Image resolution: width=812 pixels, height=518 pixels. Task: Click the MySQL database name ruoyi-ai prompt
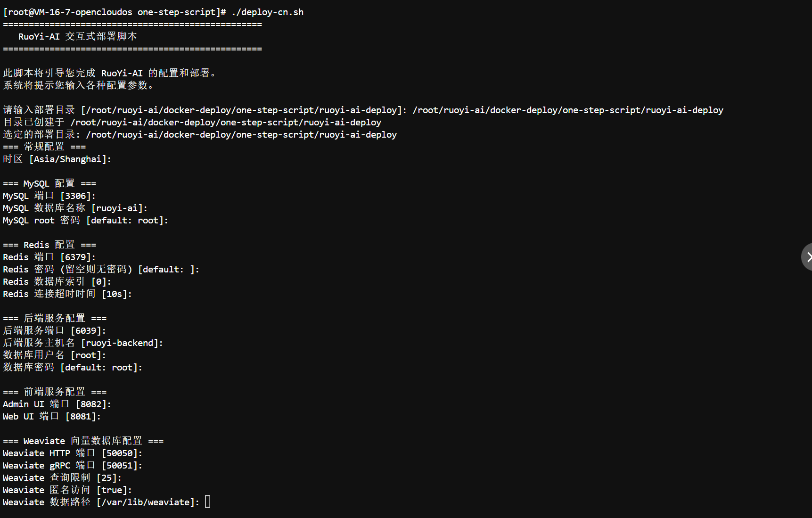[x=75, y=208]
